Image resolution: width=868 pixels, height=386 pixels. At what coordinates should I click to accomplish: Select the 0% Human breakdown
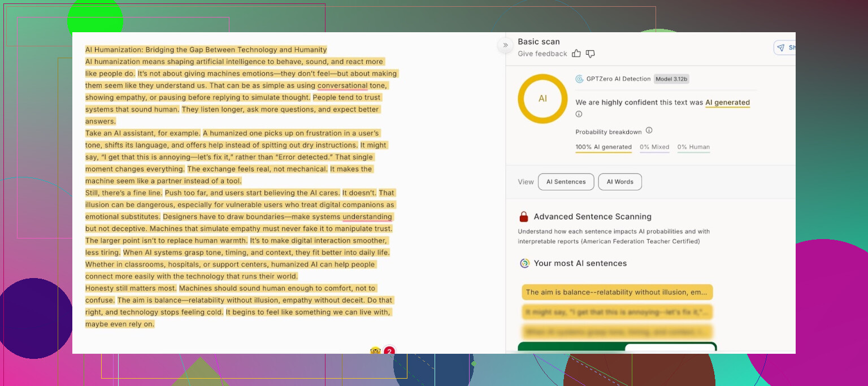tap(693, 147)
